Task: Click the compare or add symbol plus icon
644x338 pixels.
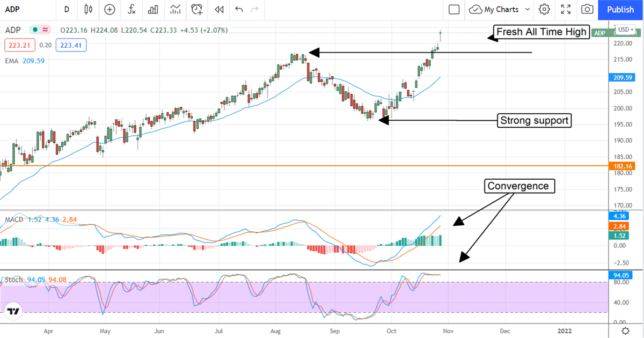Action: pyautogui.click(x=109, y=9)
